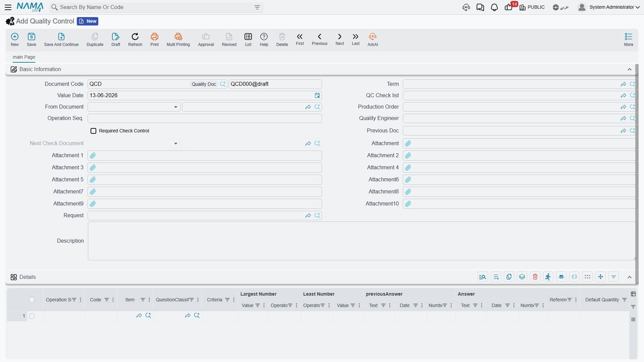Click the Details grid dots icon
Viewport: 644px width, 362px height.
coord(587,277)
